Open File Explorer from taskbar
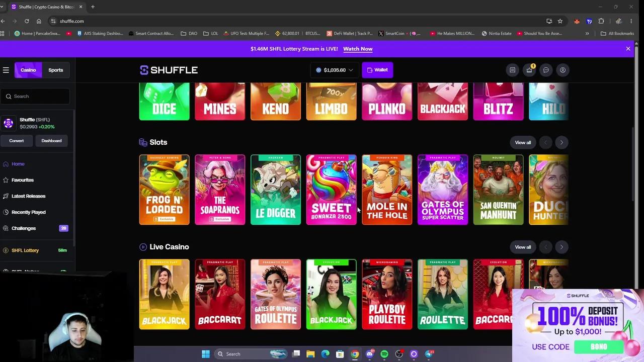Image resolution: width=644 pixels, height=362 pixels. [x=310, y=354]
